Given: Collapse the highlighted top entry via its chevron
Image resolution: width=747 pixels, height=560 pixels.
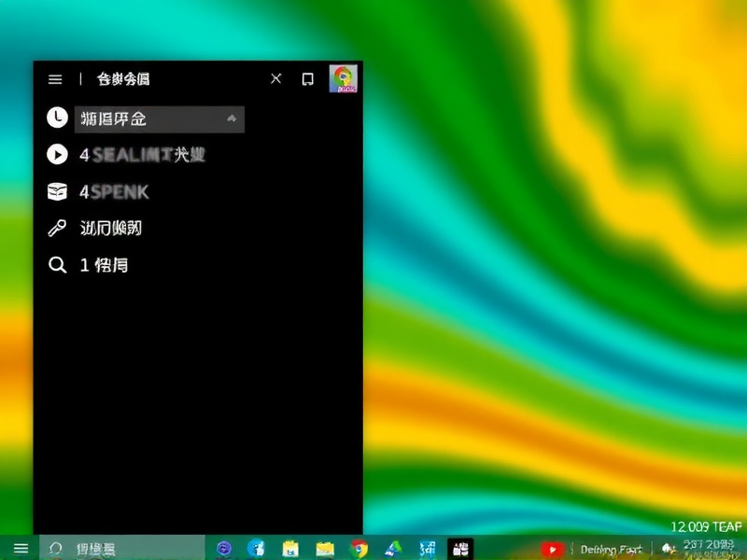Looking at the screenshot, I should (230, 118).
